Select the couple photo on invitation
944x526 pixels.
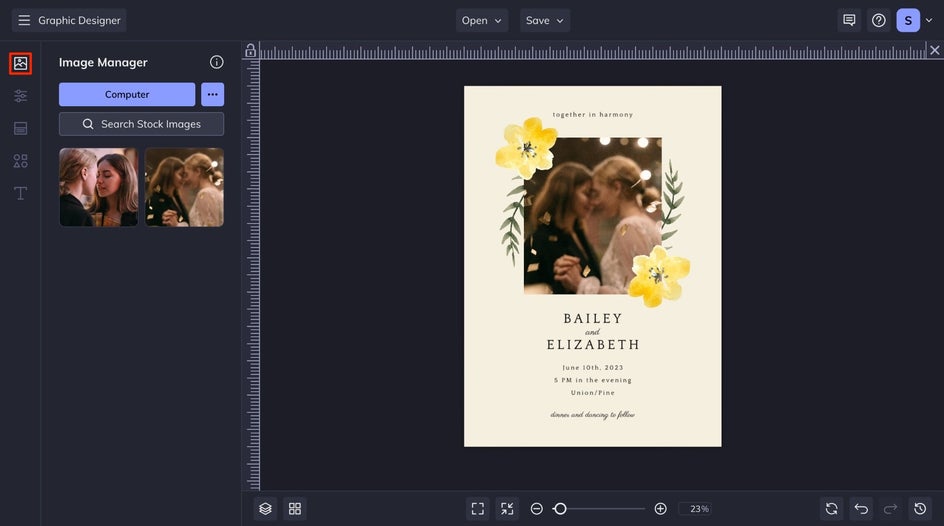(x=593, y=216)
